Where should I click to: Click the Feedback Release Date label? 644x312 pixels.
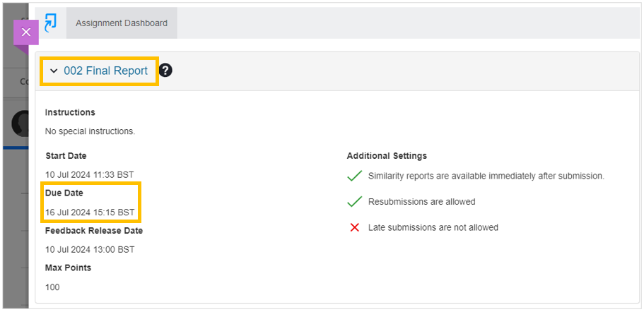[94, 231]
